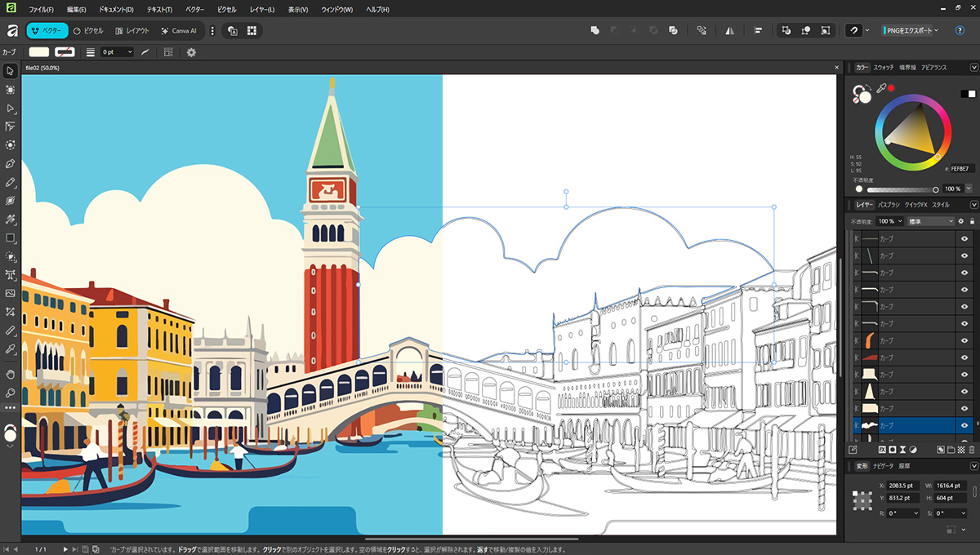Switch to the ピクセル studio button

tap(88, 30)
